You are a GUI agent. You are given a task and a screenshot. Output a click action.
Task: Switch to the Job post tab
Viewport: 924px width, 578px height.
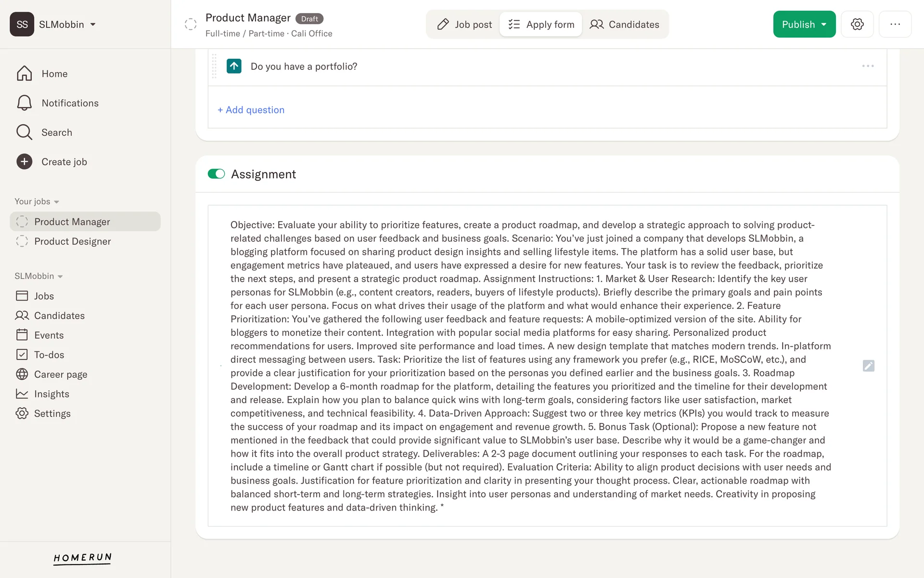click(x=464, y=25)
